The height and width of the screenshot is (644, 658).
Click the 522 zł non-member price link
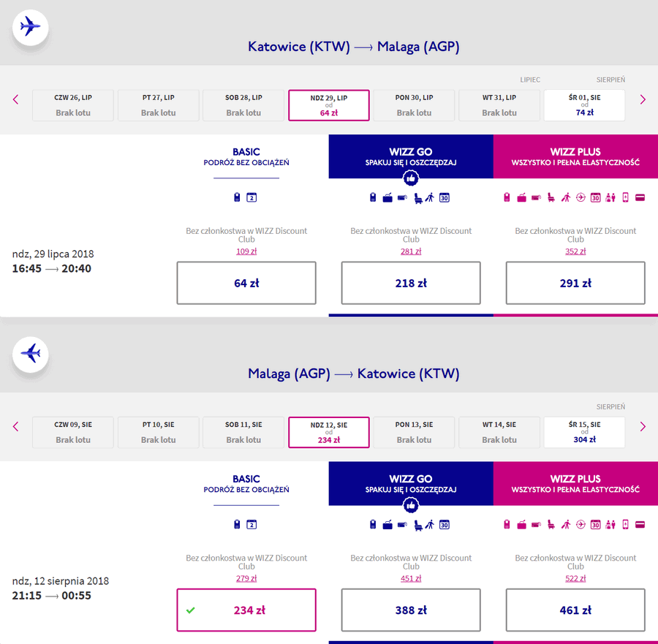coord(575,578)
